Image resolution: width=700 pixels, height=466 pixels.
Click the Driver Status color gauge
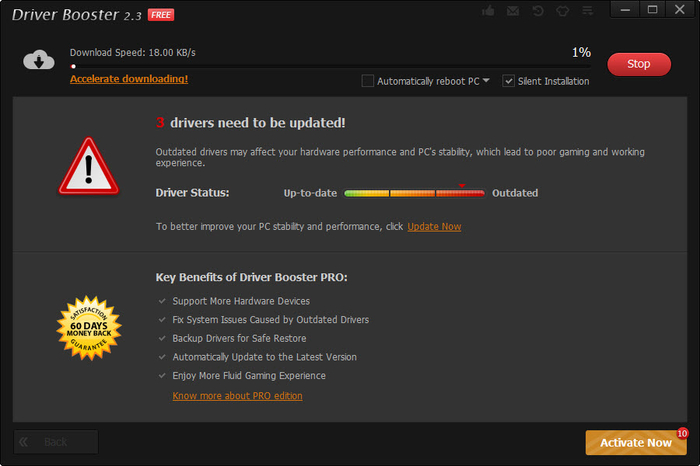(x=414, y=193)
